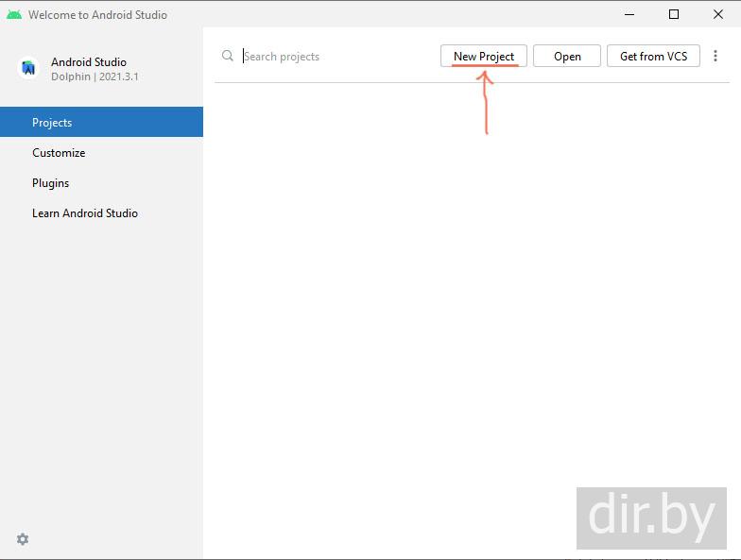Click the Welcome to Android Studio title text
The width and height of the screenshot is (741, 560).
[x=97, y=15]
